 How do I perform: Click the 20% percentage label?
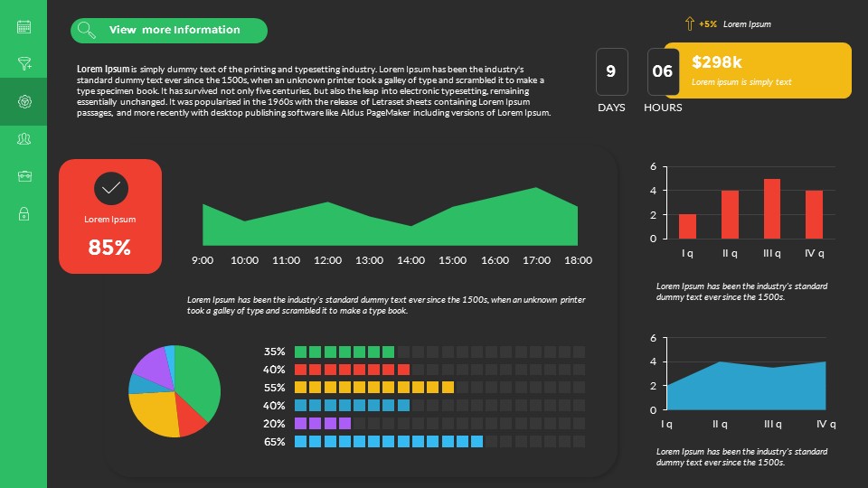(x=275, y=423)
